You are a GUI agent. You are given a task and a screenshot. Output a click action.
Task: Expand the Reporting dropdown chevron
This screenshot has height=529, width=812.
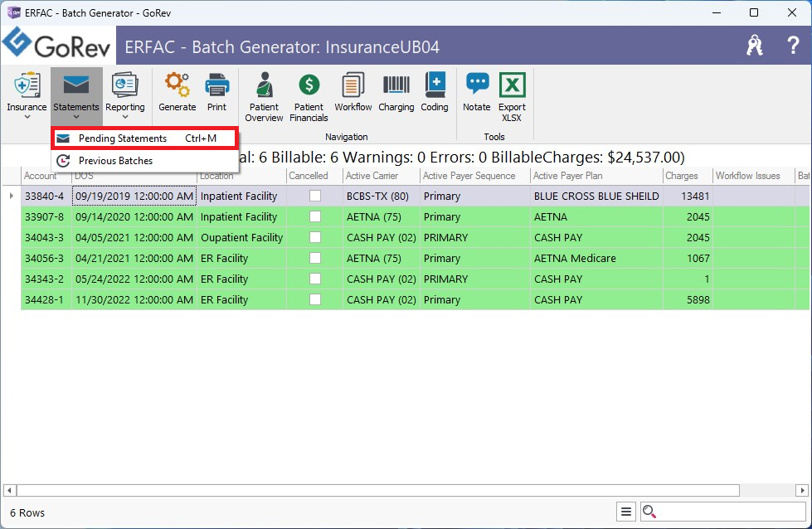point(124,117)
